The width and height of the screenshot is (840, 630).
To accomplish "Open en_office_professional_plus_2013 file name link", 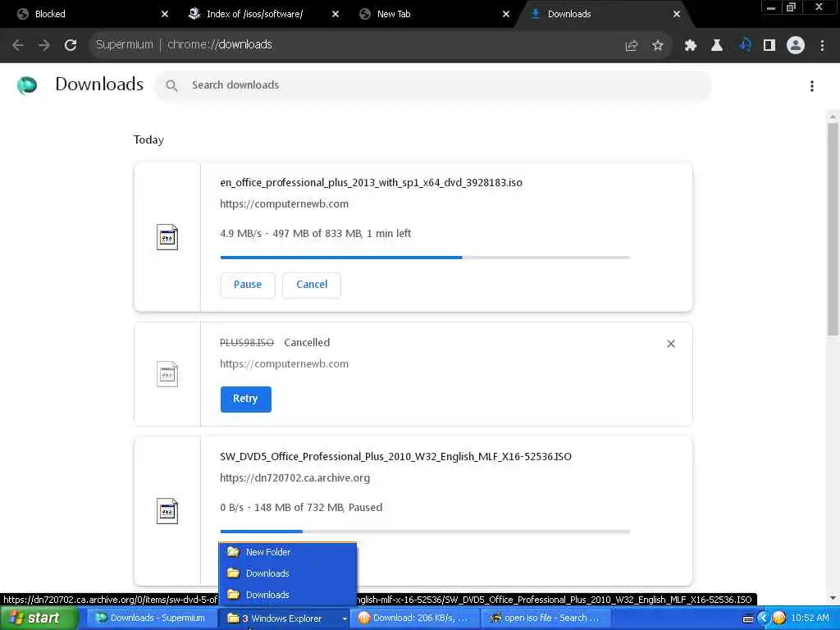I will [x=371, y=183].
